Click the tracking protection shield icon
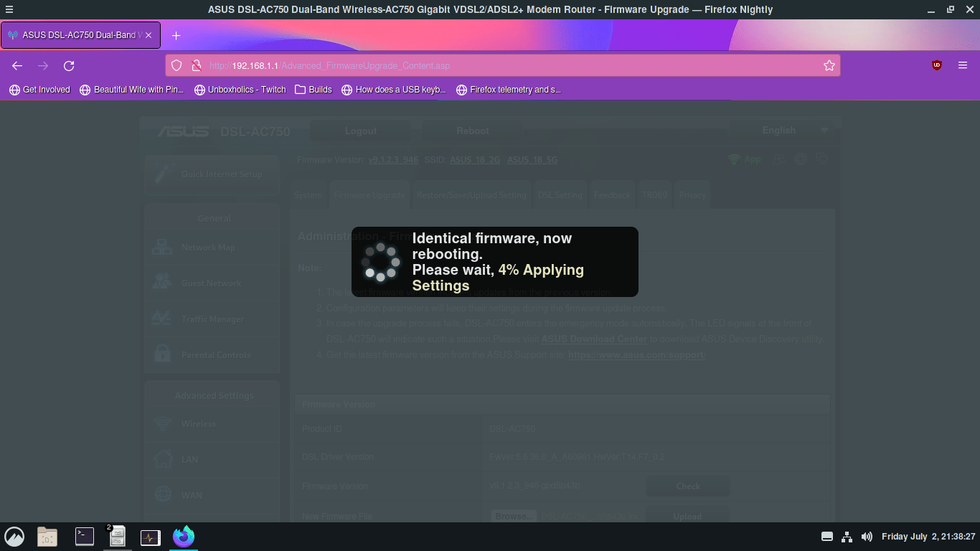Viewport: 980px width, 551px height. pyautogui.click(x=177, y=66)
